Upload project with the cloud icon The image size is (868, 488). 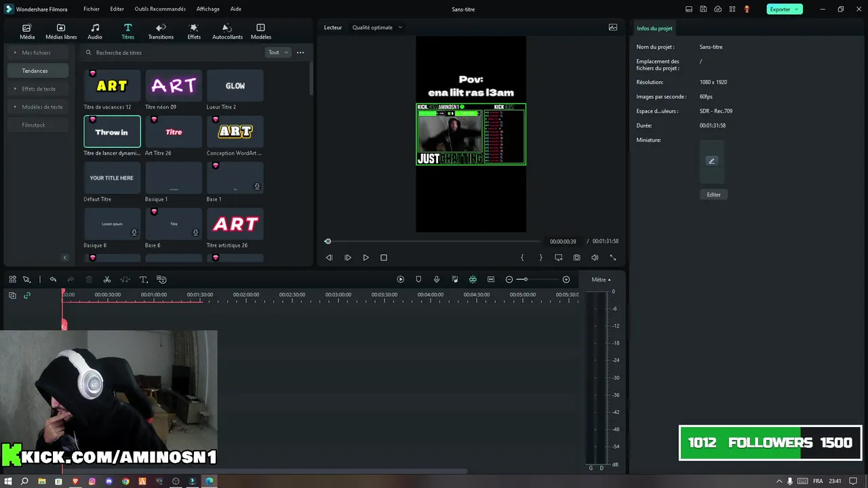point(717,9)
